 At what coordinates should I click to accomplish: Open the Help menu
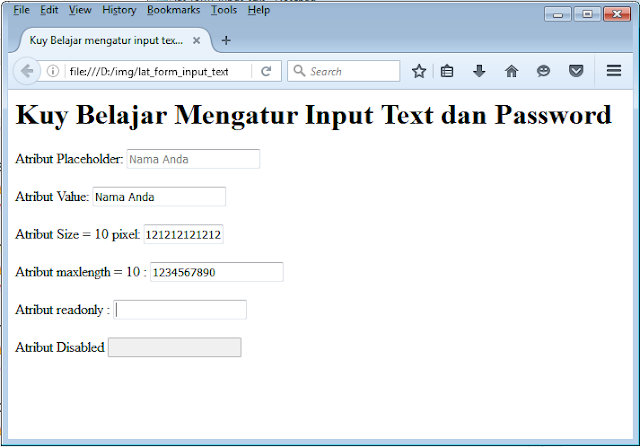tap(259, 10)
